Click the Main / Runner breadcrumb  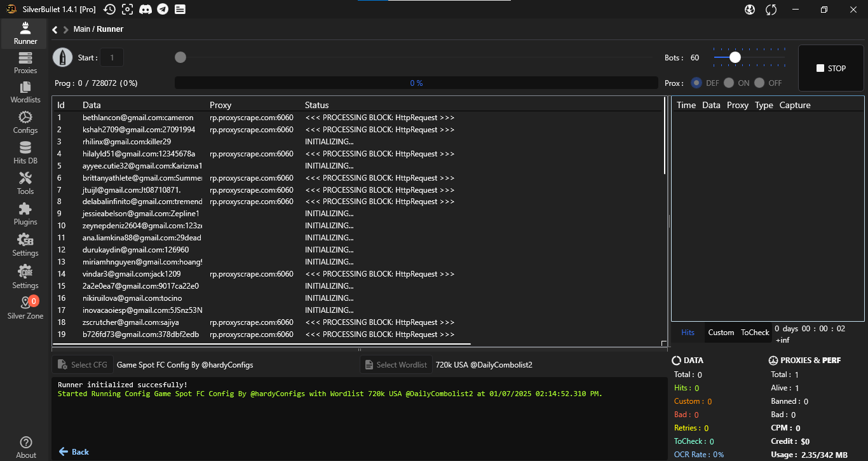pyautogui.click(x=98, y=29)
